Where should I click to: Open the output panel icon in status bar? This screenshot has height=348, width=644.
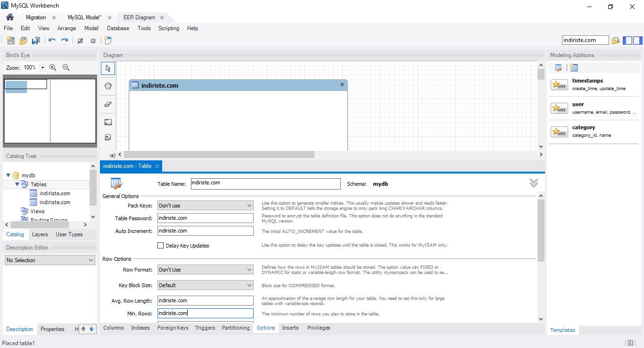tap(630, 343)
